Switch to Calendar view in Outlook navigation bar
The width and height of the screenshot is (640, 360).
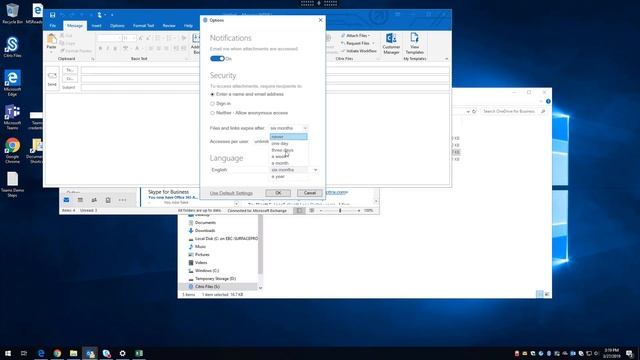(x=80, y=200)
